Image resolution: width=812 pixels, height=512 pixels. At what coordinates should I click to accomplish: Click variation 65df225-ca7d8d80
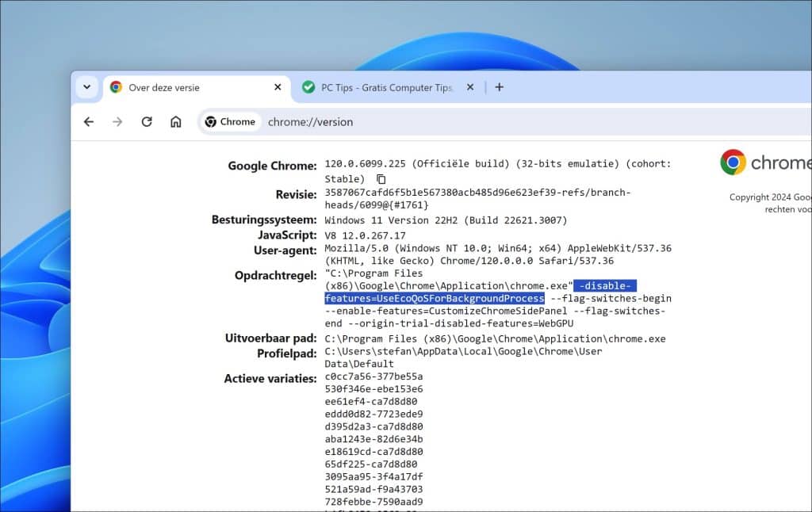pos(371,464)
